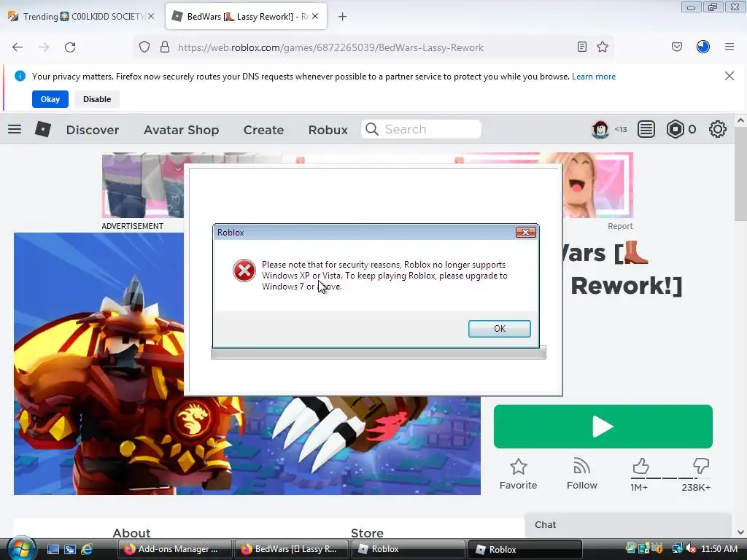Screen dimensions: 747x560
Task: Open the Learn more link
Action: [594, 77]
